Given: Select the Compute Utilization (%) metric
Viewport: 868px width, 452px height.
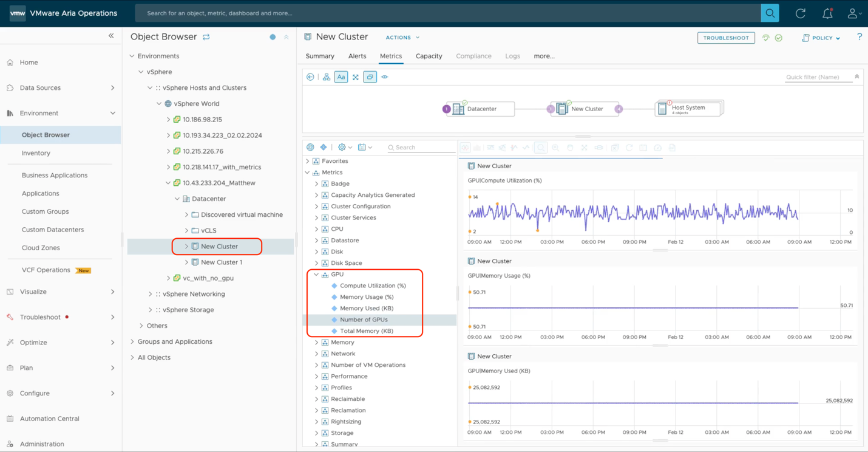Looking at the screenshot, I should pyautogui.click(x=373, y=286).
